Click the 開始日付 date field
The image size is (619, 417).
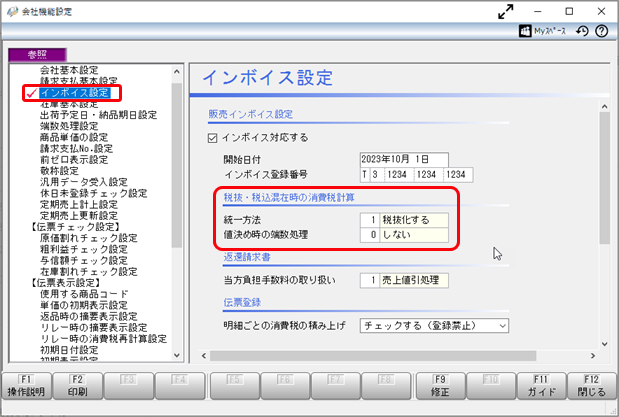(x=404, y=160)
